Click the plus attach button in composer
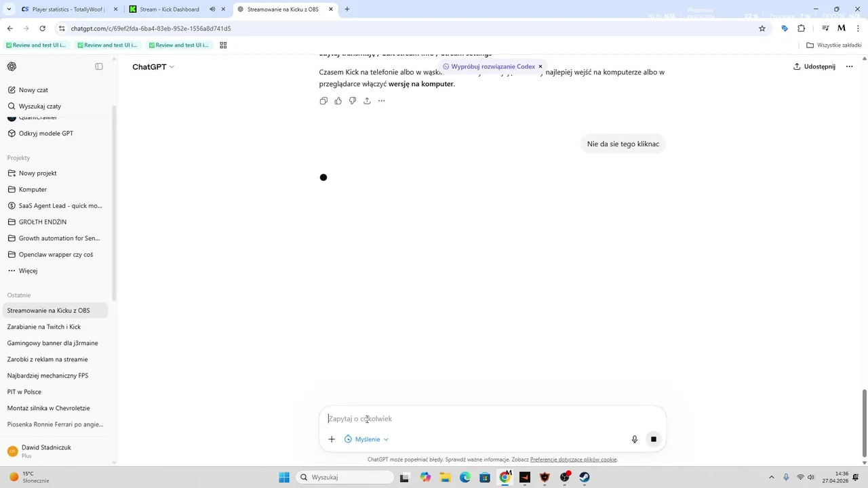This screenshot has width=868, height=488. click(332, 439)
